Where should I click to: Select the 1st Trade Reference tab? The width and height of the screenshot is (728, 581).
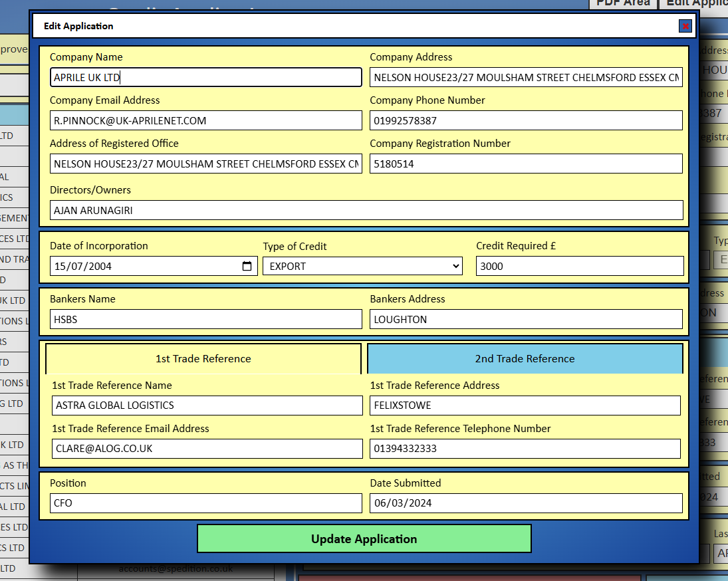[x=203, y=358]
